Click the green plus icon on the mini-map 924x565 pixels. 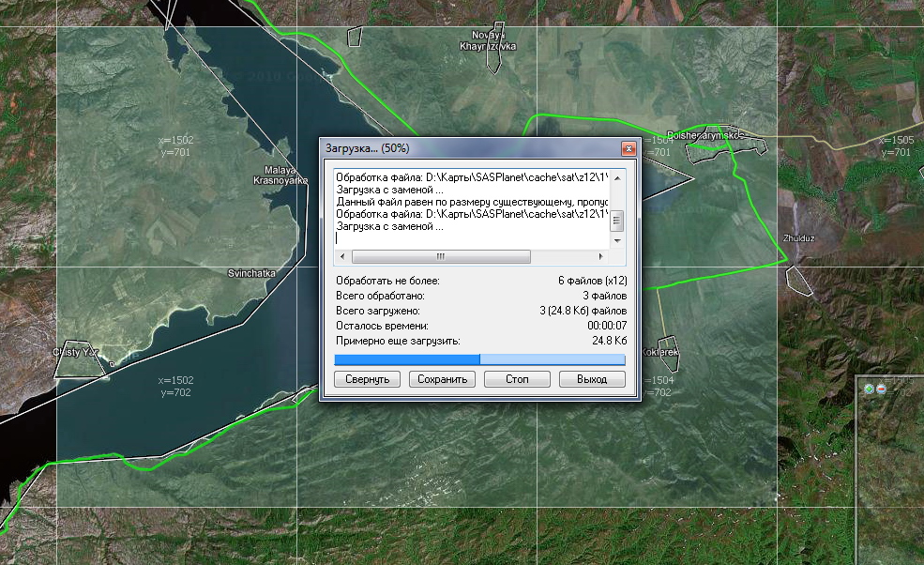coord(870,389)
